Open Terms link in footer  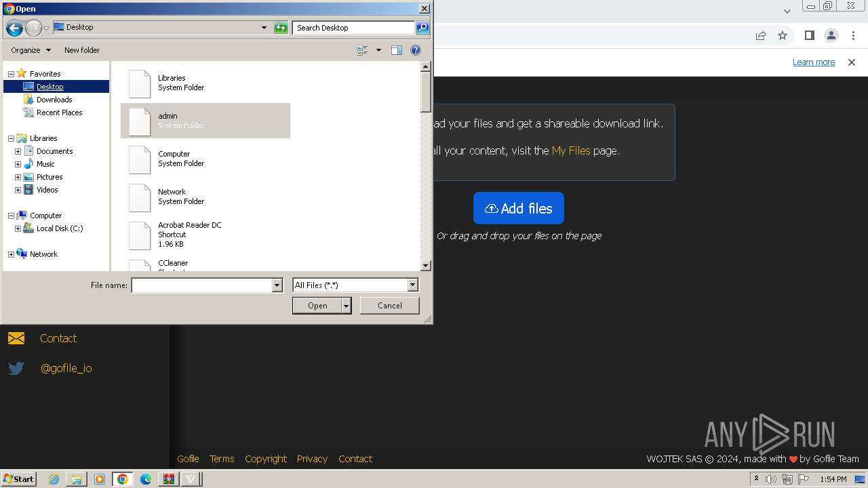coord(222,459)
